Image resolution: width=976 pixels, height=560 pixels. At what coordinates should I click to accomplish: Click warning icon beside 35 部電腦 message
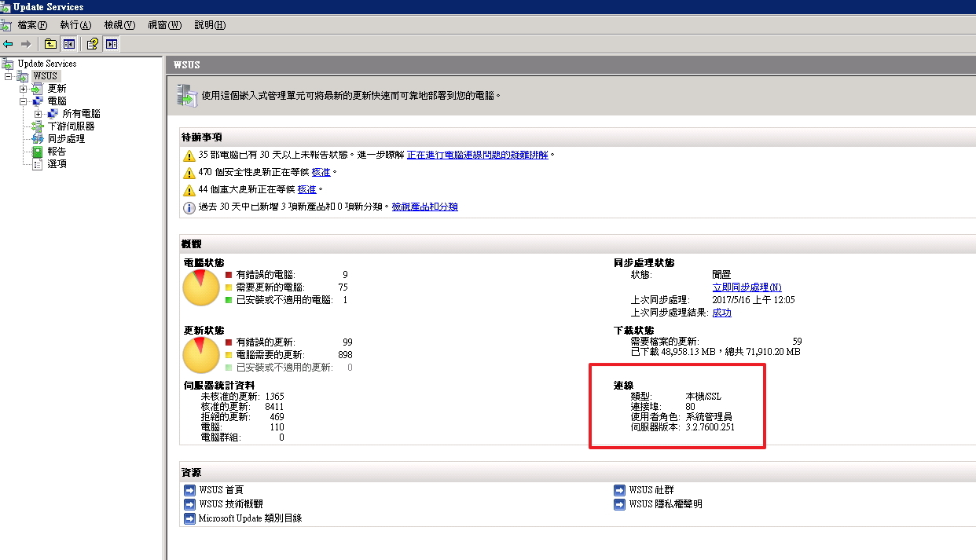point(189,156)
